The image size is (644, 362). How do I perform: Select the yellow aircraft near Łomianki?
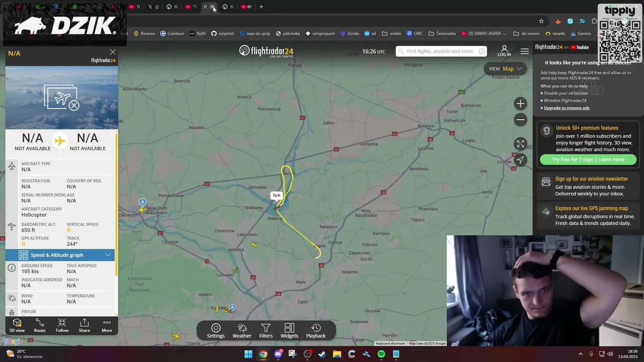pyautogui.click(x=234, y=271)
